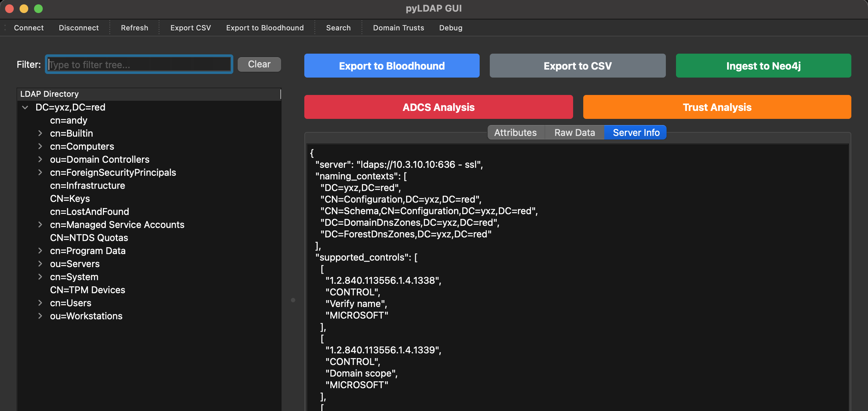Expand the cn=Program Data arrow
The image size is (868, 411).
[x=40, y=251]
